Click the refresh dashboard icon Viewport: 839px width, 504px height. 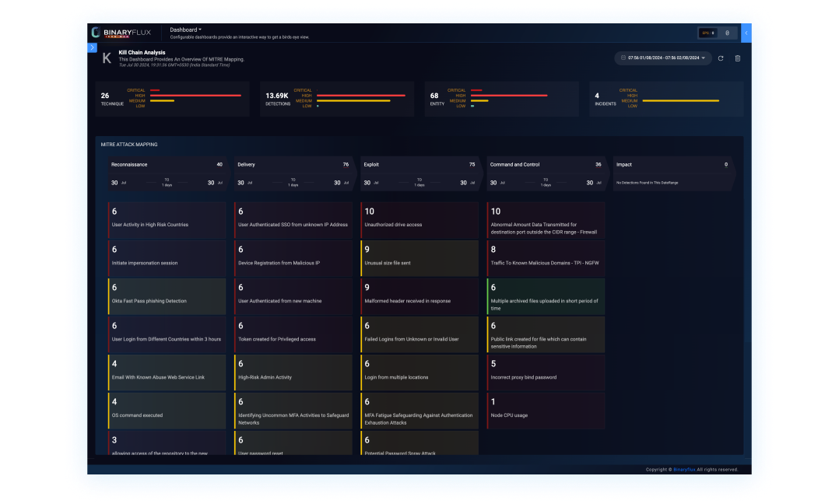tap(721, 58)
